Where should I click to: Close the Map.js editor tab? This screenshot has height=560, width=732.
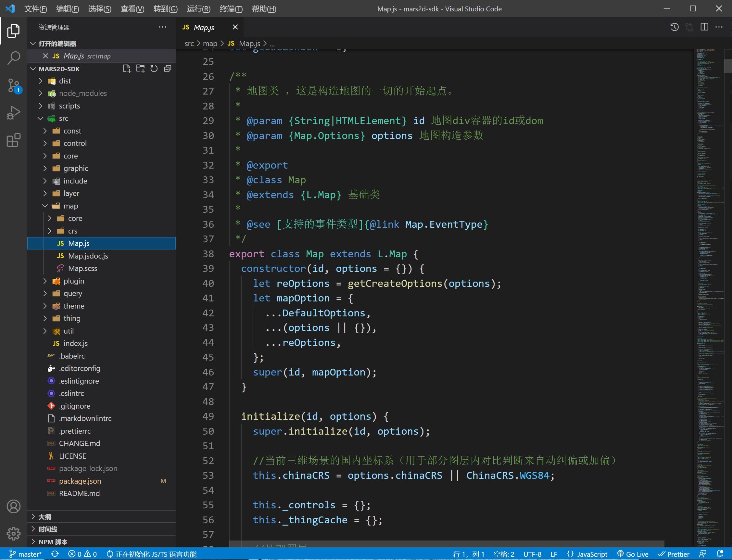(235, 27)
